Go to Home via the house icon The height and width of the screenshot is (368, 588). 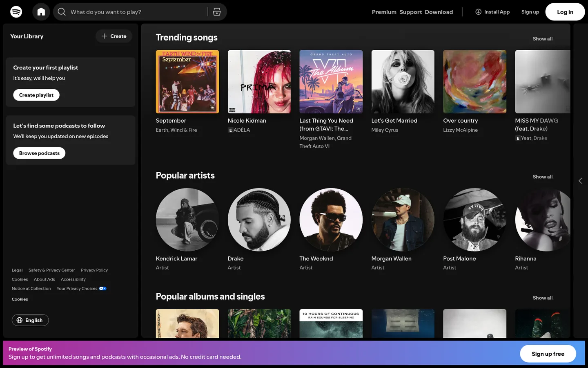[x=41, y=12]
